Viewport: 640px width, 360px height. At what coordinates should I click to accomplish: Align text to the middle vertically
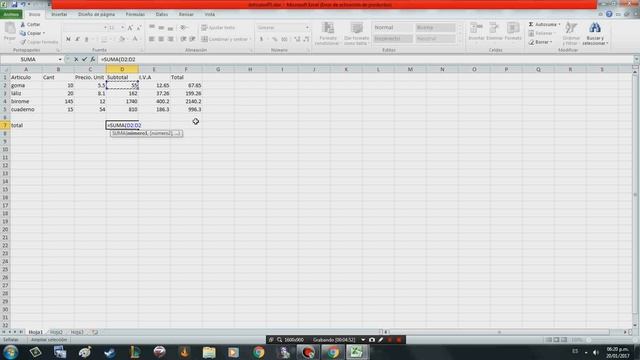click(161, 27)
